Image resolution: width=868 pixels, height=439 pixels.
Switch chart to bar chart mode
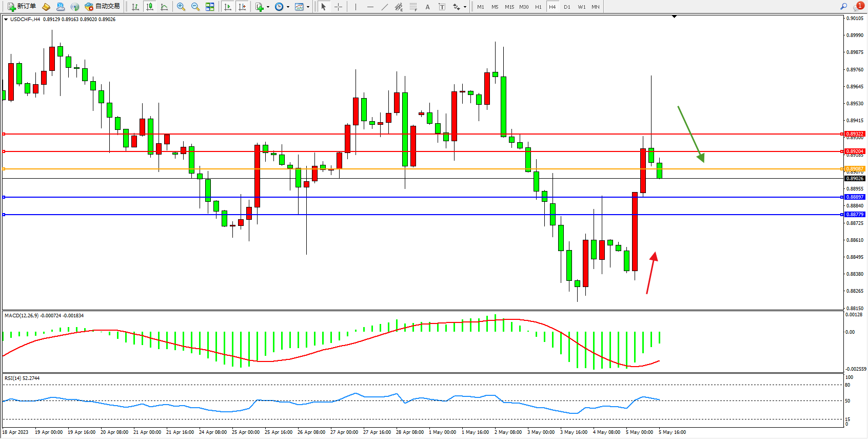point(135,7)
